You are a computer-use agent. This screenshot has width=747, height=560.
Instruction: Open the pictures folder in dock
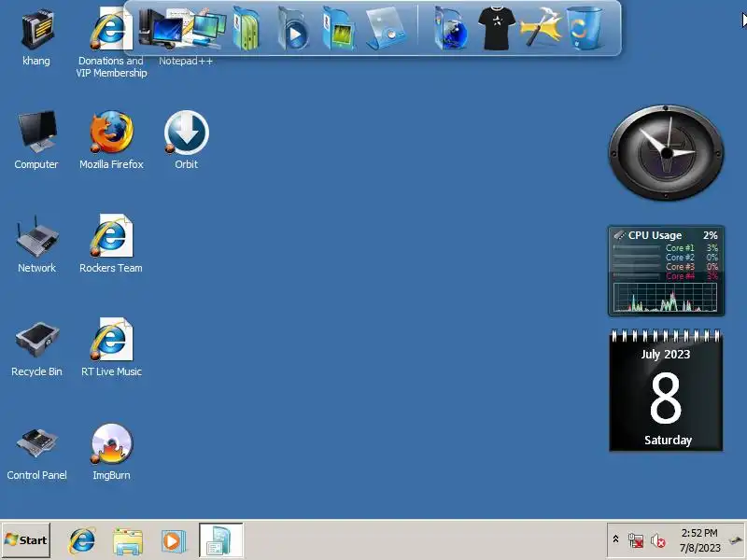coord(338,30)
